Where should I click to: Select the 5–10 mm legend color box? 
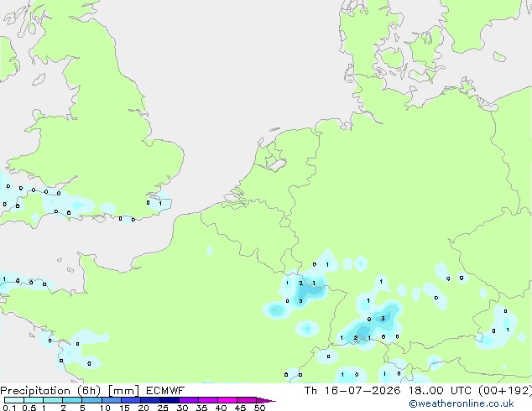(91, 400)
